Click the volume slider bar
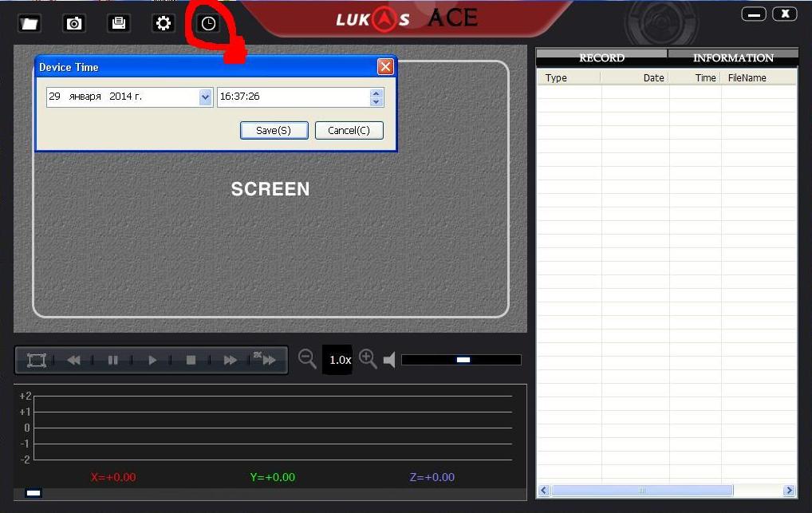Image resolution: width=812 pixels, height=513 pixels. pyautogui.click(x=461, y=360)
